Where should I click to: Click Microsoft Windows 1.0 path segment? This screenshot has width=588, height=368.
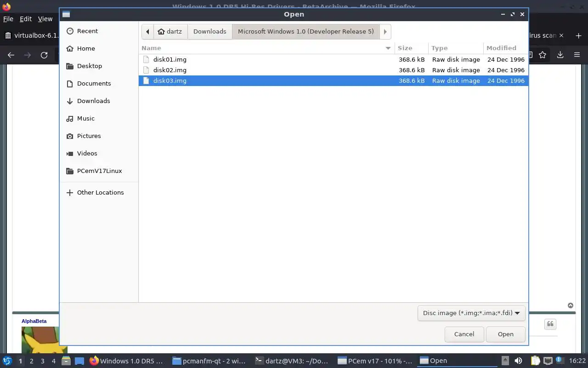(x=305, y=31)
